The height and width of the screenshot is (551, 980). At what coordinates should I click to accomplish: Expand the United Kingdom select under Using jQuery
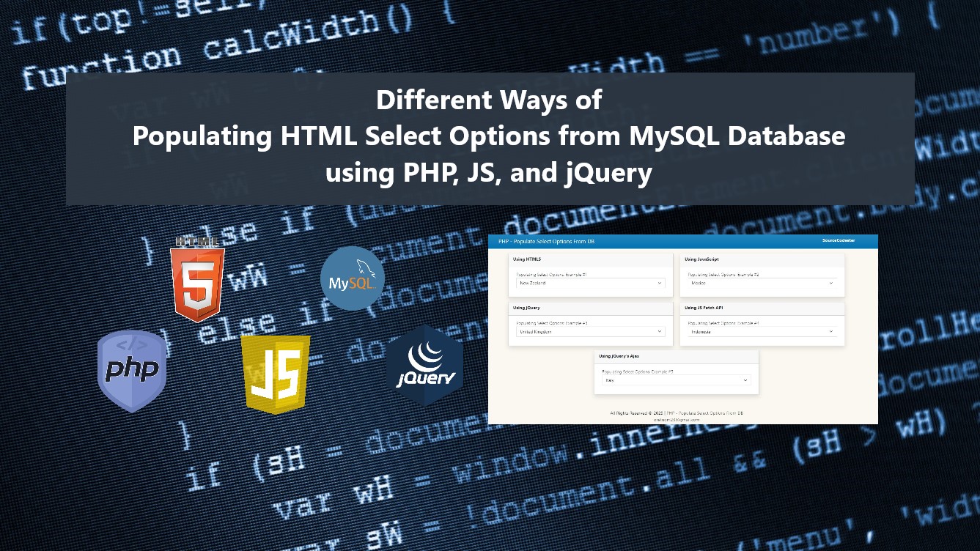click(589, 331)
